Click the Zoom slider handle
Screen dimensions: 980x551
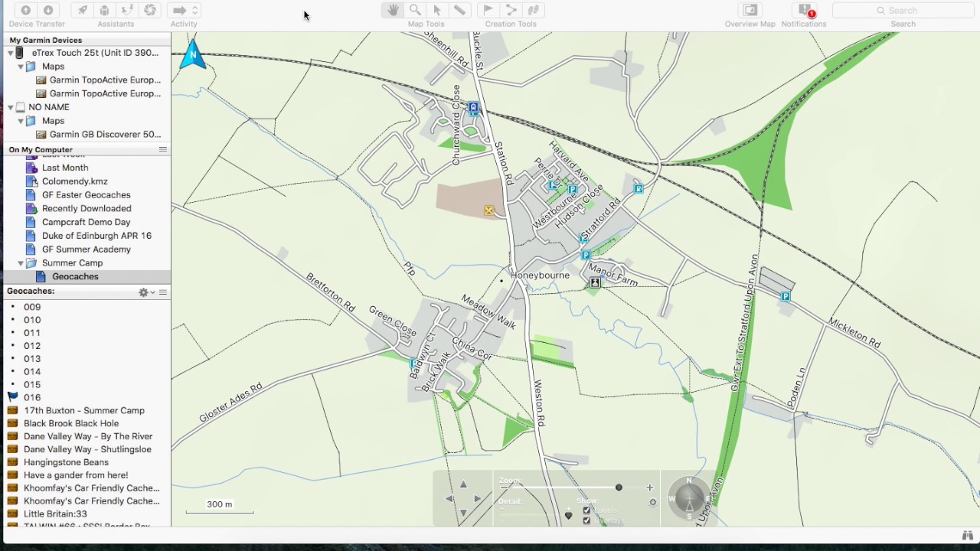click(619, 487)
